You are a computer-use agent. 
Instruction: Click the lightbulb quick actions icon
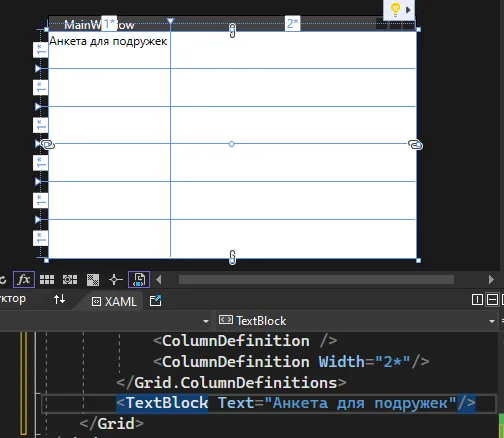pos(395,10)
